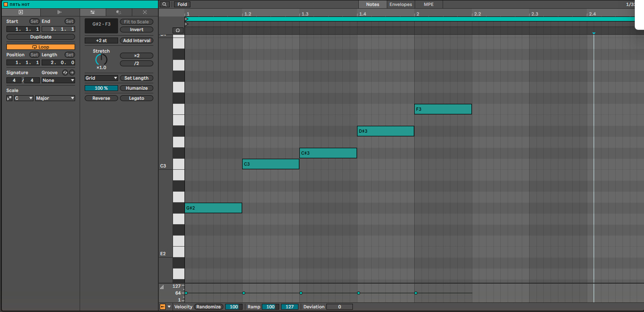The width and height of the screenshot is (644, 312).
Task: Click the Invert button
Action: tap(136, 30)
